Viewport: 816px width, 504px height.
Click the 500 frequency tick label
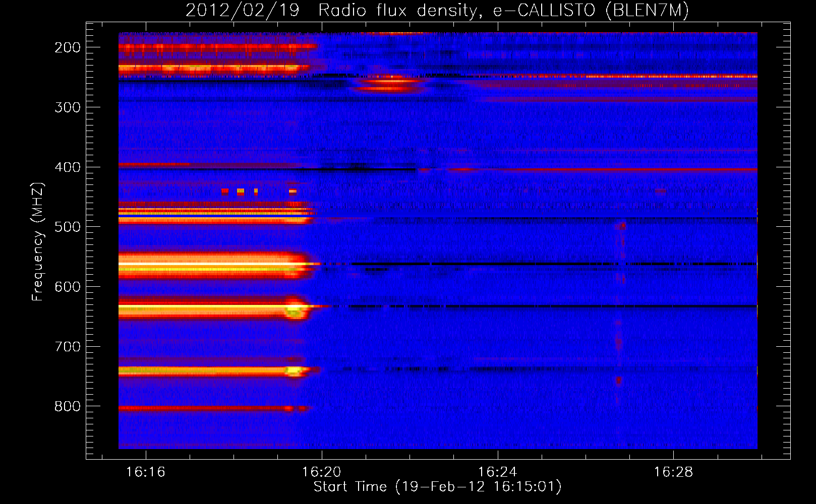coord(68,227)
